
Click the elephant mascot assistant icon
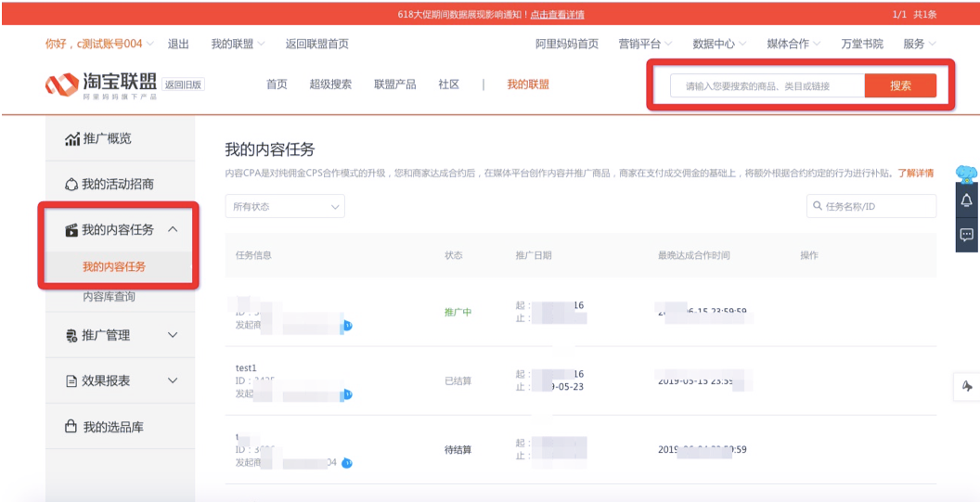[967, 174]
